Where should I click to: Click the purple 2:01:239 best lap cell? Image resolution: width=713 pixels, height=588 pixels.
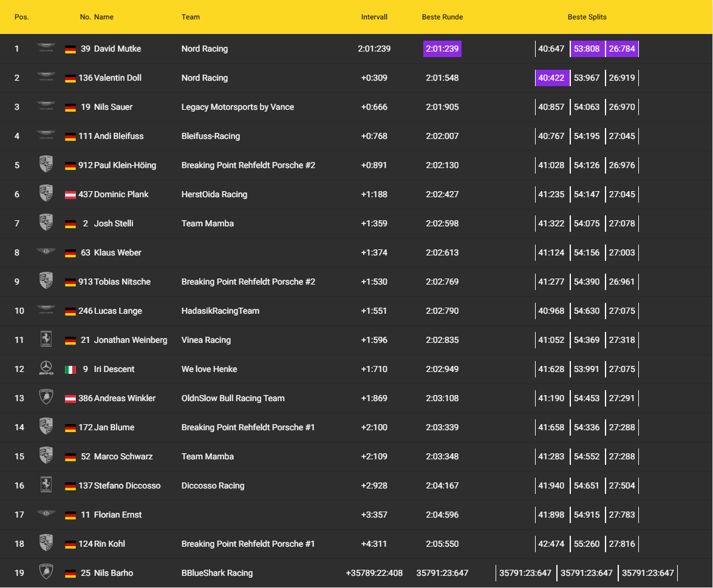442,49
